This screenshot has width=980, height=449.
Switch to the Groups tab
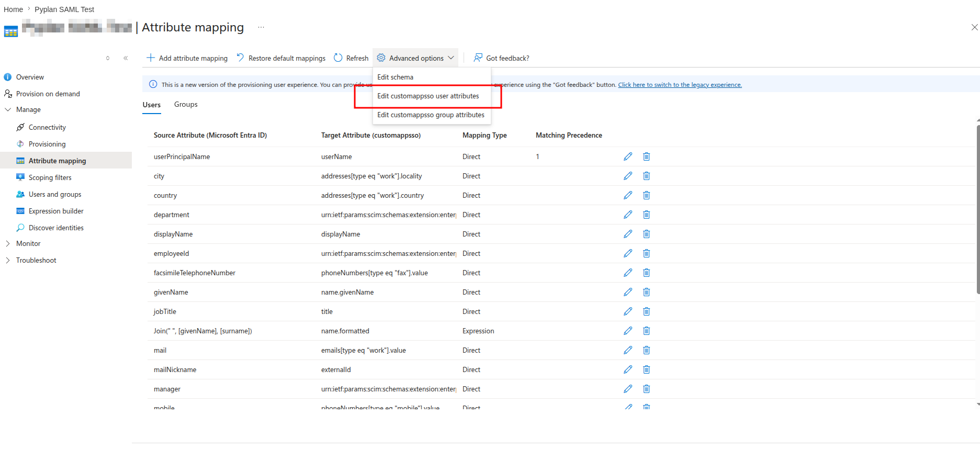tap(186, 104)
